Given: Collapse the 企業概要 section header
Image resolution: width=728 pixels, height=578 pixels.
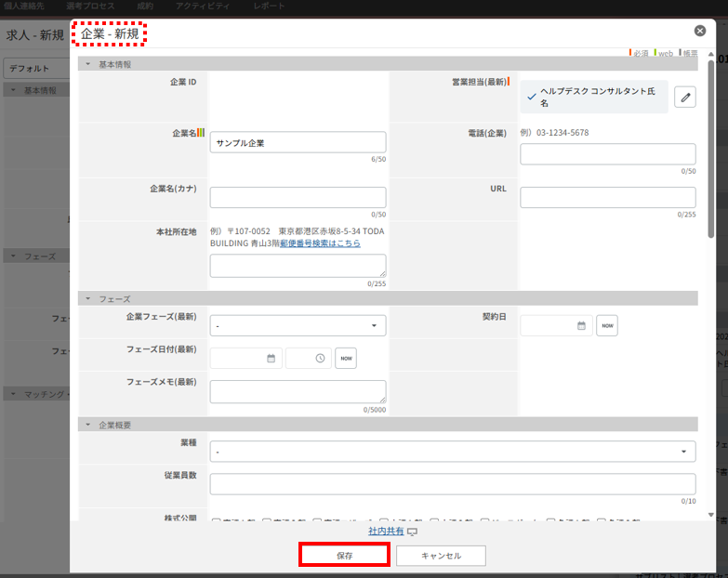Looking at the screenshot, I should click(x=88, y=425).
